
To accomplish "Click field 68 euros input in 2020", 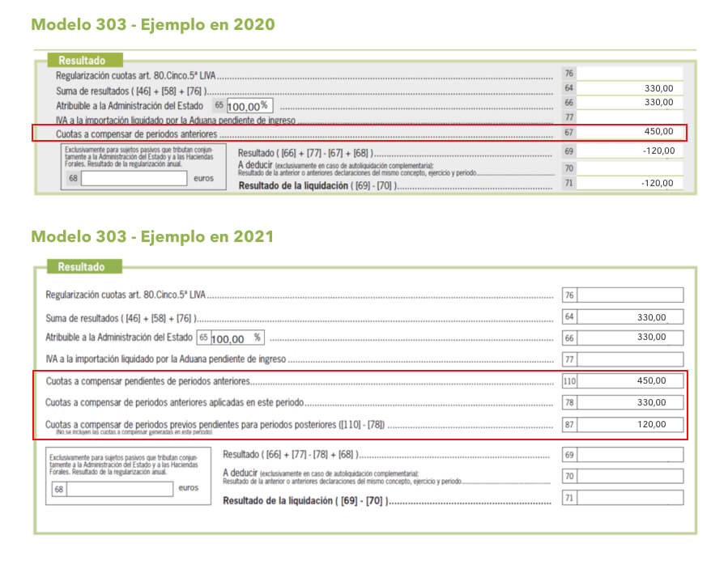I will [x=134, y=178].
